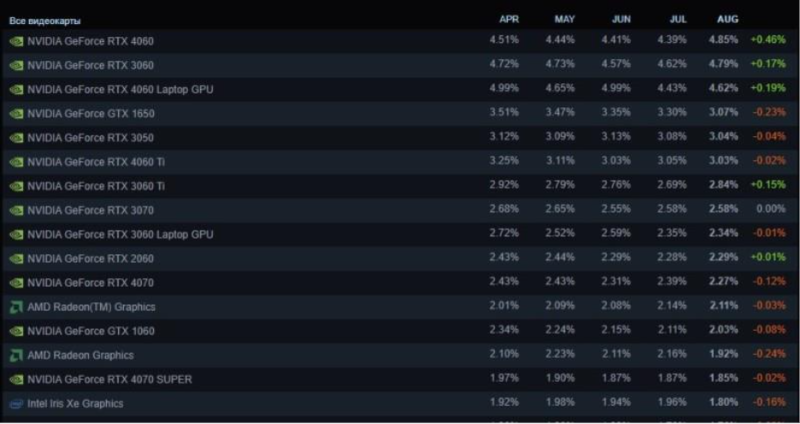Click the NVIDIA icon beside RTX 4070 SUPER
Screen dimensions: 800x424
click(16, 379)
